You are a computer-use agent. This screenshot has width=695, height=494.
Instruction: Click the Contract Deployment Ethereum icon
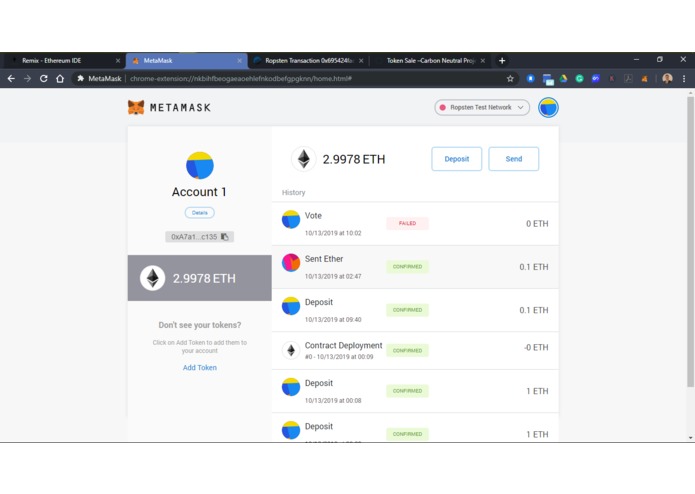click(x=291, y=350)
